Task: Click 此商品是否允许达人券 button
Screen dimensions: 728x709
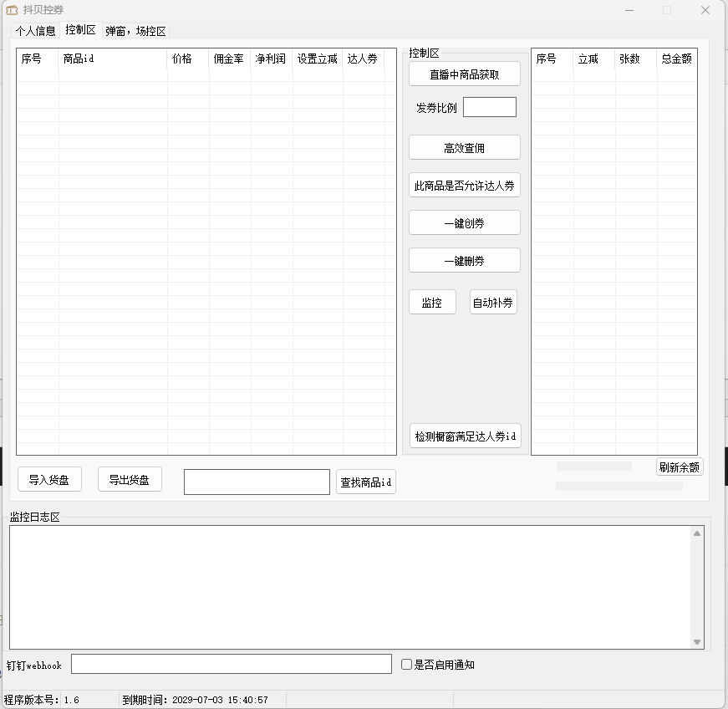Action: (464, 186)
